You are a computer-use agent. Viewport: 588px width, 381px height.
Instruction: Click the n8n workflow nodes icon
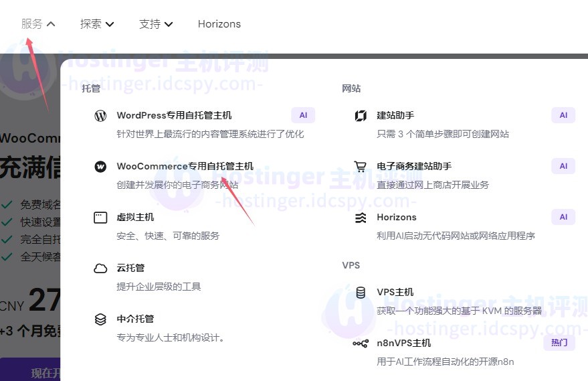tap(361, 344)
